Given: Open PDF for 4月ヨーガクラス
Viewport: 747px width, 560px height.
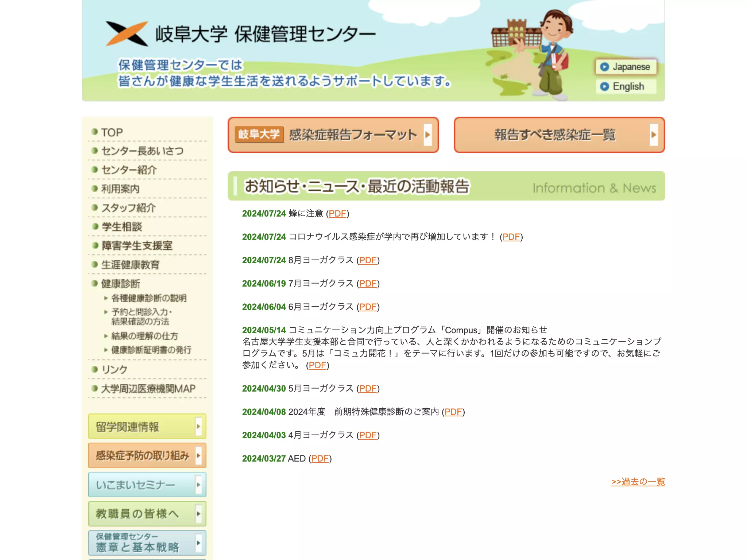Looking at the screenshot, I should [368, 435].
